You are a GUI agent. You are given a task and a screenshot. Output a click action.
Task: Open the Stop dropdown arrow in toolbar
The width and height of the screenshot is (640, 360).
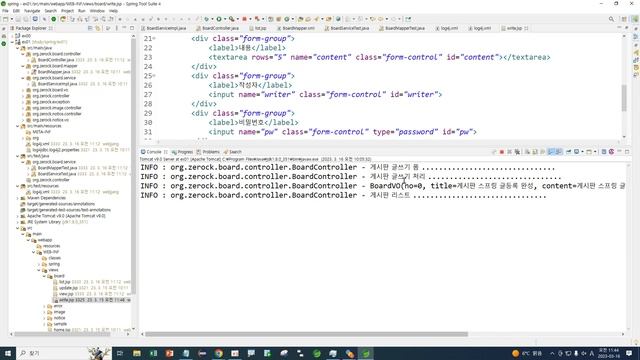pyautogui.click(x=250, y=19)
